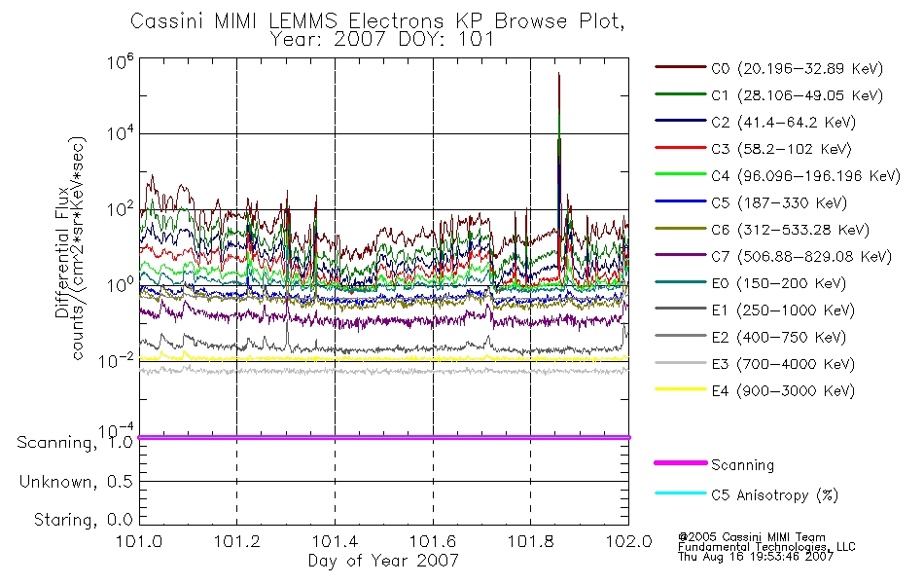Select legend label C6 (312-533.28 KeV)
Viewport: 924px width, 584px height.
[x=790, y=230]
